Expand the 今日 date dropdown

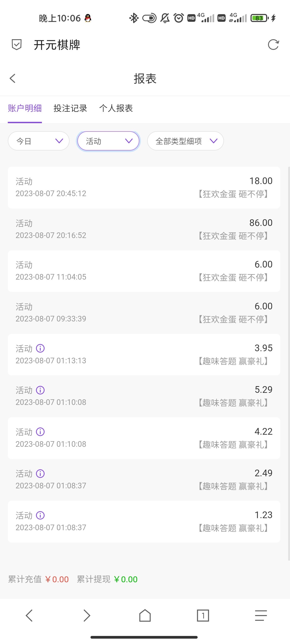(39, 141)
